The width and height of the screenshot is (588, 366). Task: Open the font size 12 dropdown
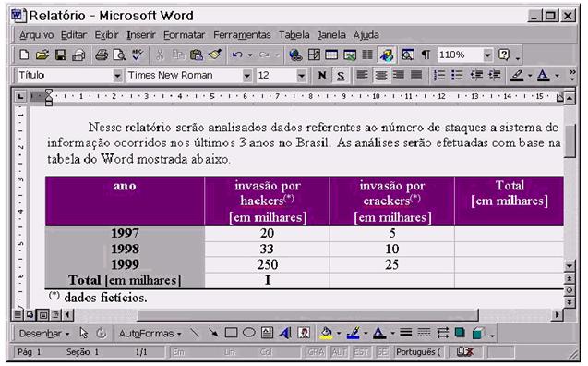(302, 76)
